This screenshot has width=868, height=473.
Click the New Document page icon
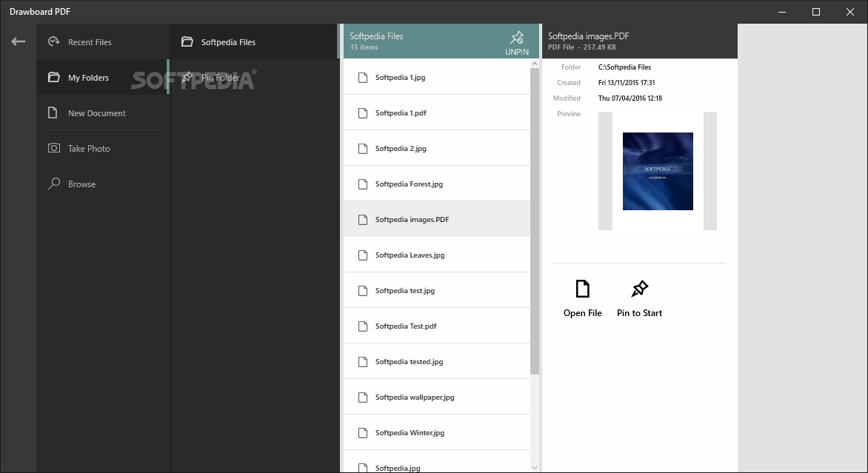coord(53,113)
